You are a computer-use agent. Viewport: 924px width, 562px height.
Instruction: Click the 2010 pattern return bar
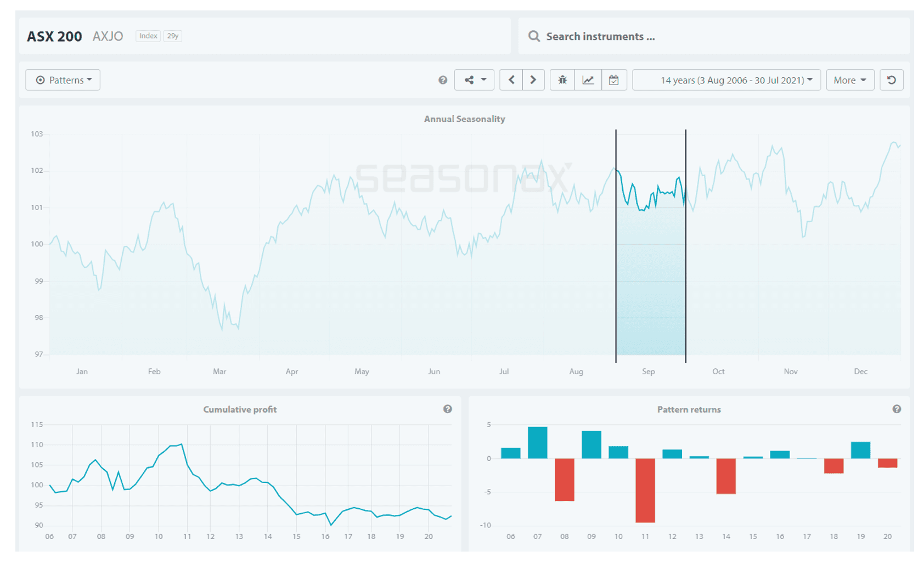click(x=618, y=452)
